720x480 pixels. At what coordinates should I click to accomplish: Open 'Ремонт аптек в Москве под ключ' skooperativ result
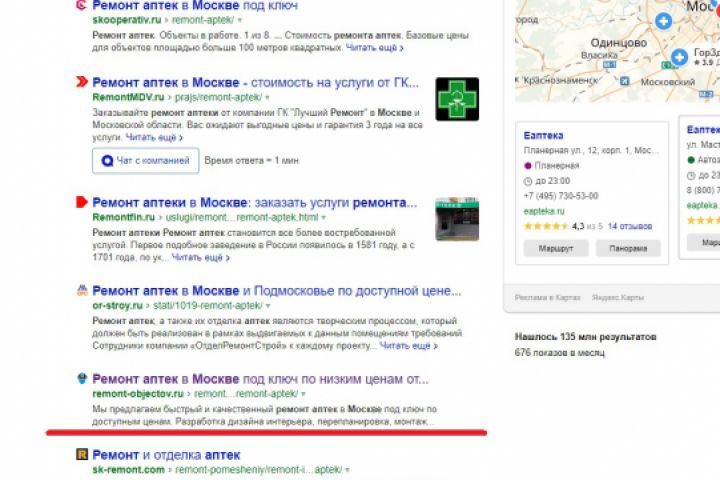[x=195, y=6]
